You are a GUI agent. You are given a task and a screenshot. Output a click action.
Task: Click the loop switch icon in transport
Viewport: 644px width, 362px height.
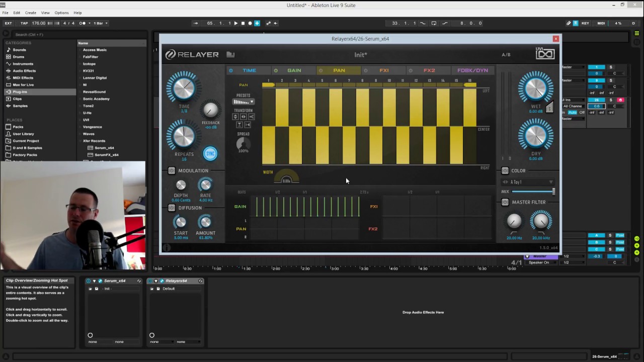coord(434,23)
